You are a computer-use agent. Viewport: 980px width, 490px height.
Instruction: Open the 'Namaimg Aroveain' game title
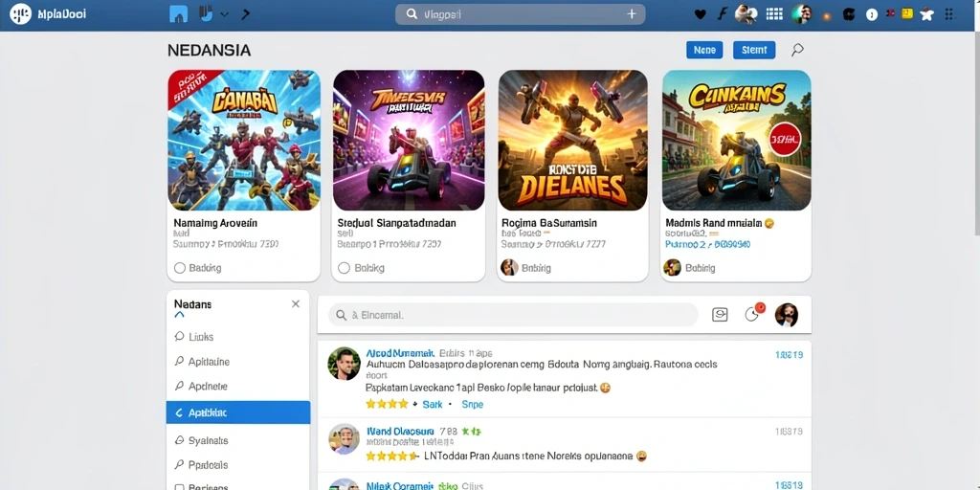click(x=215, y=222)
